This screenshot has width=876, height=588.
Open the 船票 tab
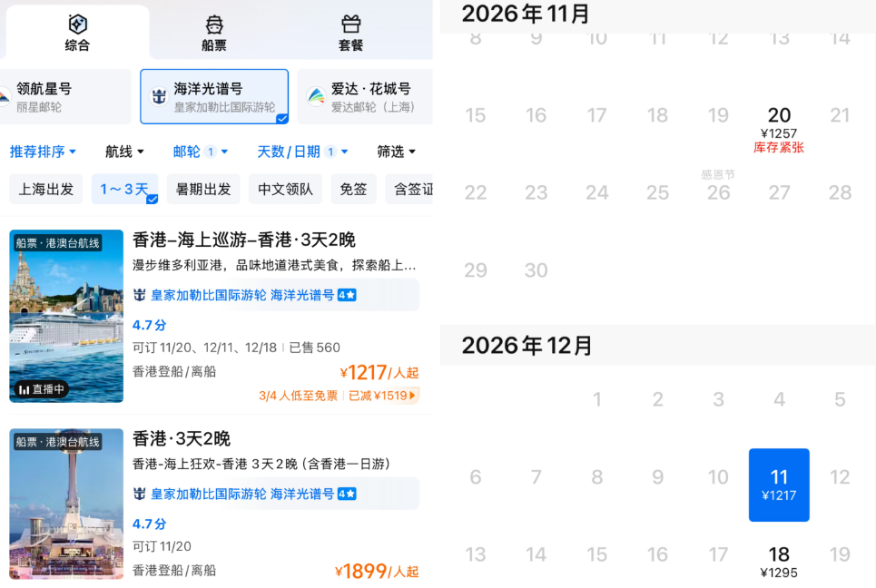[214, 34]
